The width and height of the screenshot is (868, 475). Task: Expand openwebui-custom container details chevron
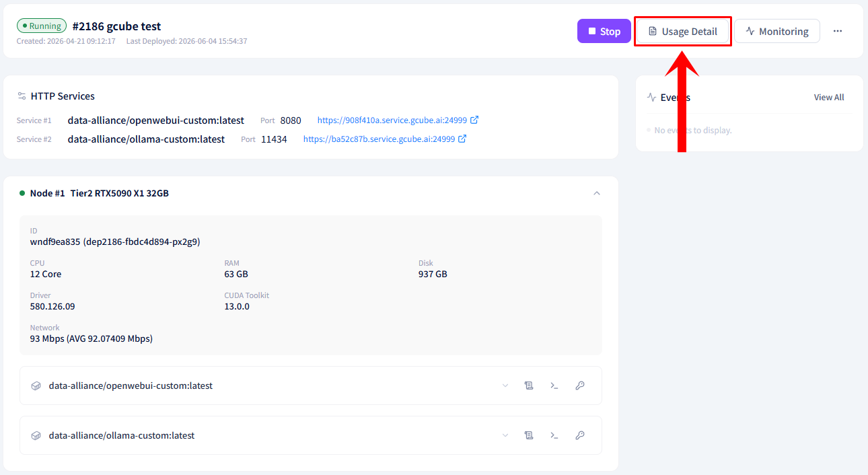click(x=505, y=386)
